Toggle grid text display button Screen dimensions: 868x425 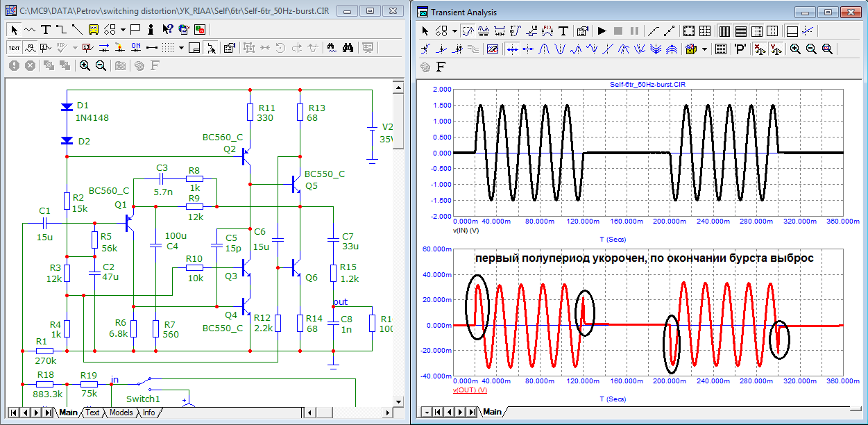14,48
